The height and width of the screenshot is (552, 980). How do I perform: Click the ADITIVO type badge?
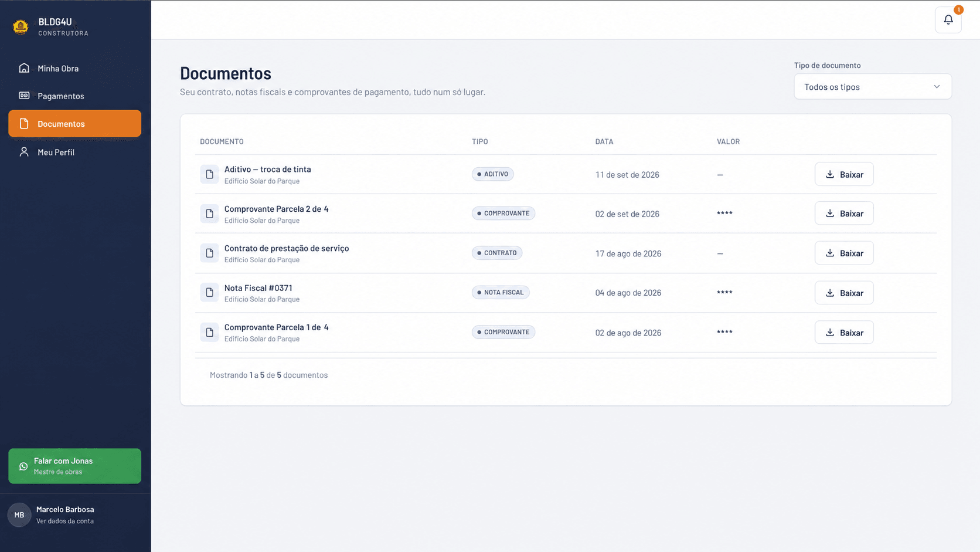493,174
